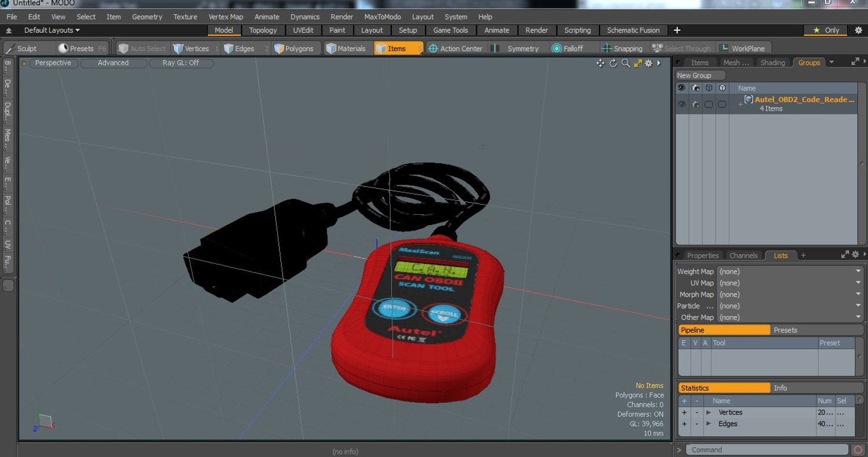Open the Vertex Map menu
868x457 pixels.
click(226, 17)
